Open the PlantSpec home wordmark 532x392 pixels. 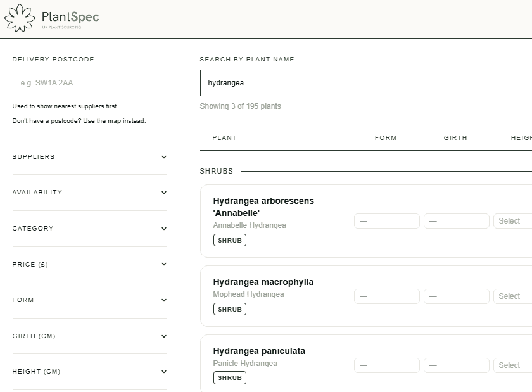coord(70,16)
